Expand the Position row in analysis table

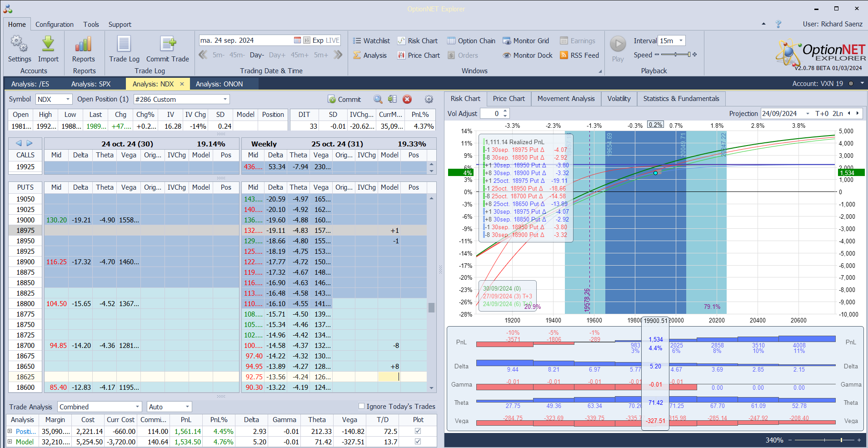[x=10, y=431]
